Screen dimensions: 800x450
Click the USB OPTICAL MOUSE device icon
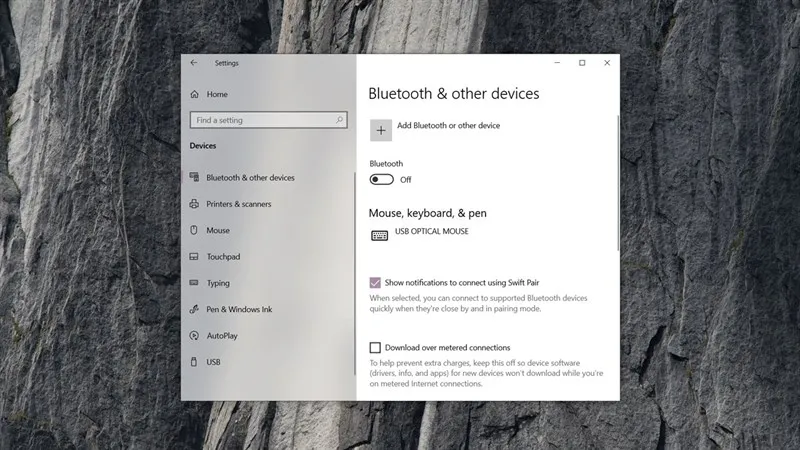pos(380,235)
